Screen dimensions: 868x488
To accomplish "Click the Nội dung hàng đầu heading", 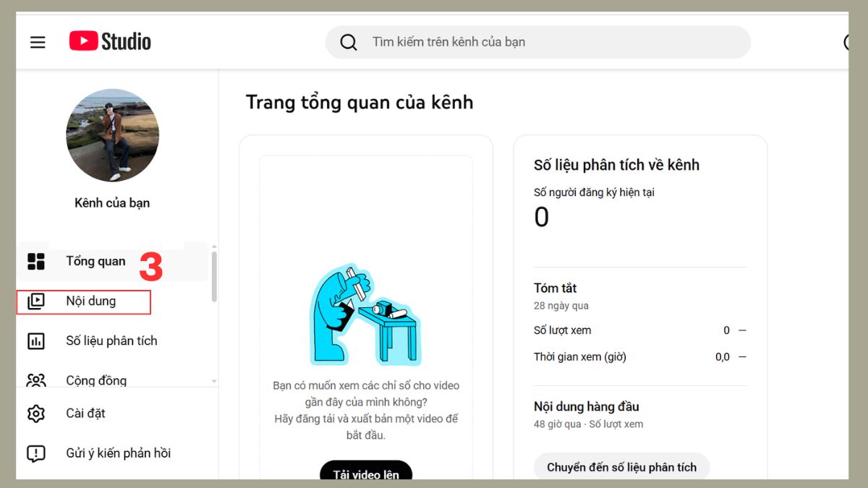I will [587, 407].
